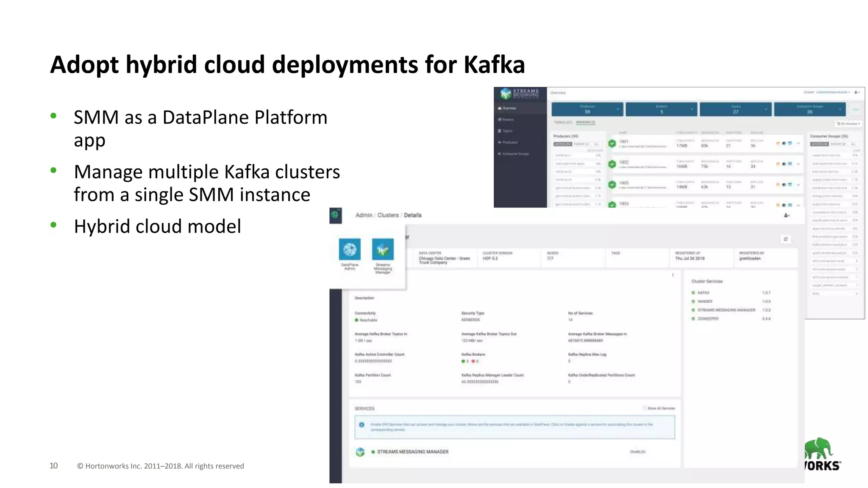This screenshot has width=868, height=488.
Task: Click the green status dot beside ZOOKEEPER service
Action: pos(693,319)
